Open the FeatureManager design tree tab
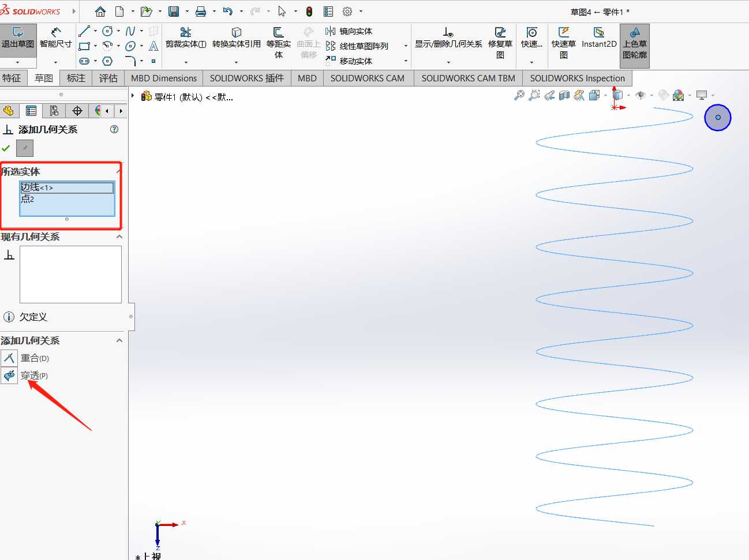This screenshot has width=749, height=560. click(x=9, y=111)
